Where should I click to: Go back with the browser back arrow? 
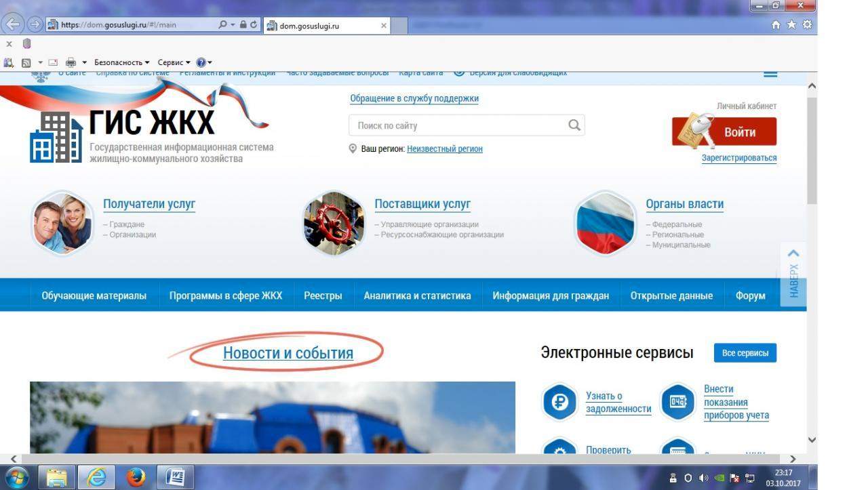coord(12,24)
